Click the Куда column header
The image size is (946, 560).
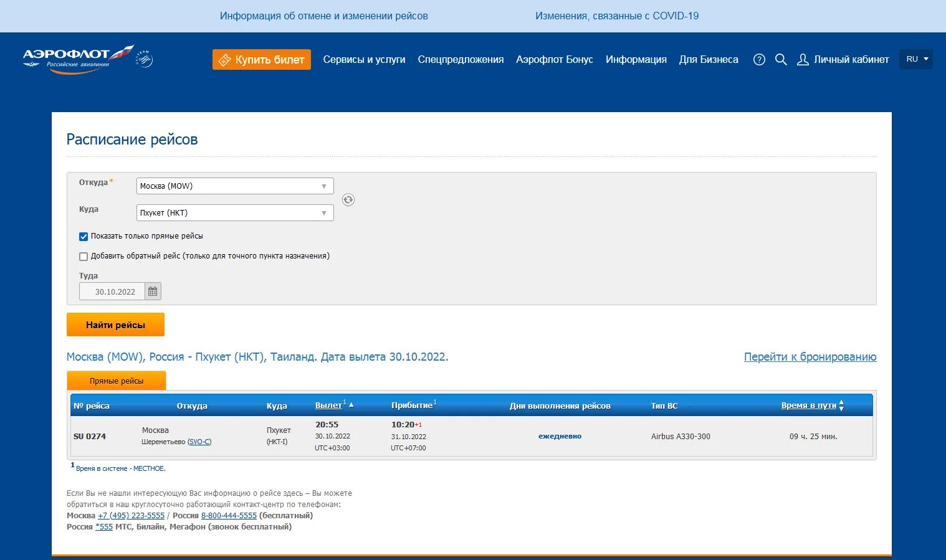[x=277, y=406]
